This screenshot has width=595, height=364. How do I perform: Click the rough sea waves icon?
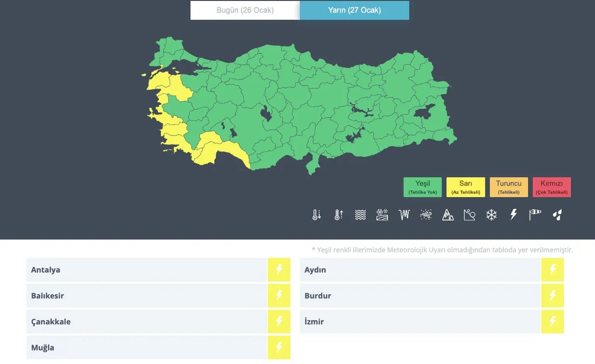tap(360, 215)
